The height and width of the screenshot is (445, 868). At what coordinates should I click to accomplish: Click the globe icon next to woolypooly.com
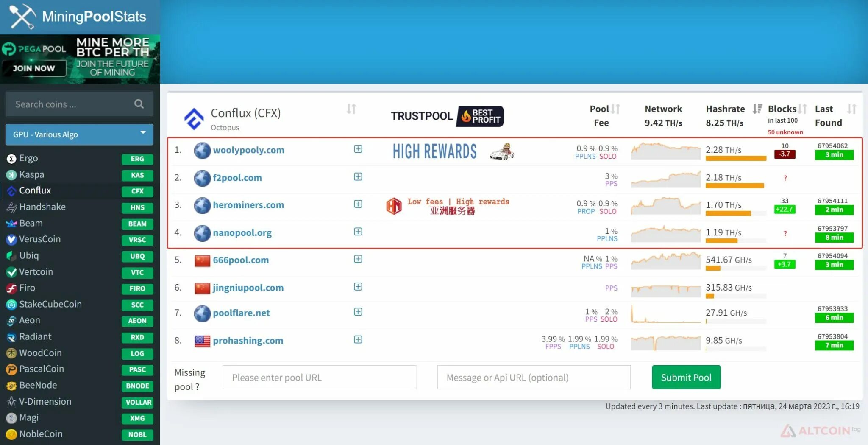point(202,151)
